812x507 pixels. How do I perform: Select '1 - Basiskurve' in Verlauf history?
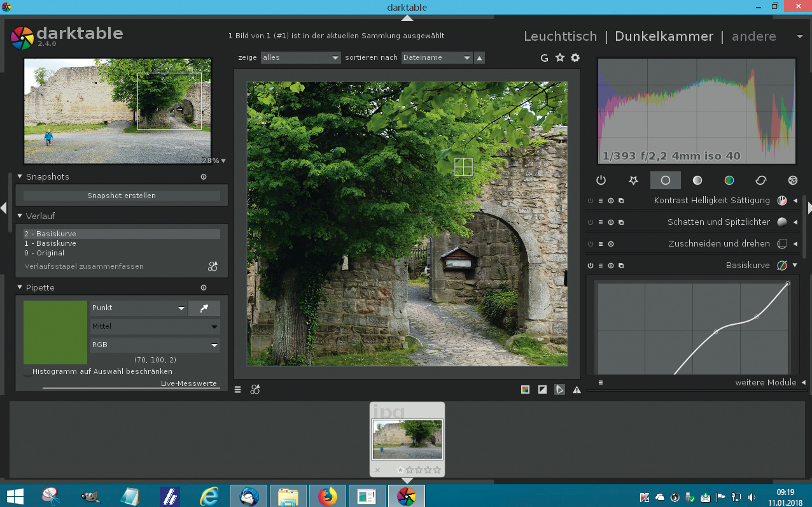tap(50, 243)
